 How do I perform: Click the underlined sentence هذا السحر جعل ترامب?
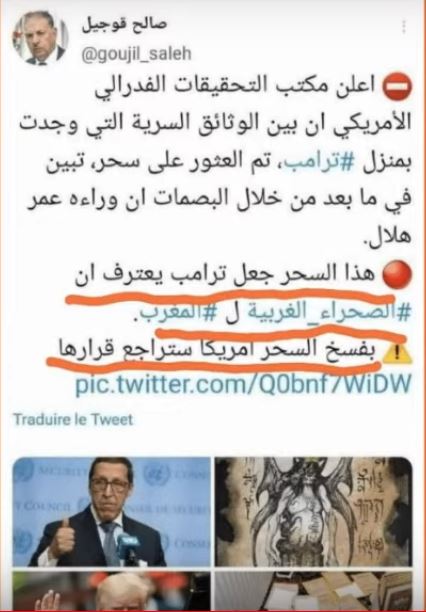point(225,276)
